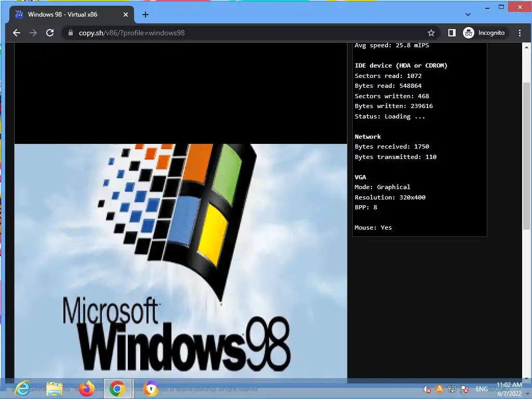The image size is (532, 399).
Task: Open the keyhole shield app on the taskbar
Action: (x=151, y=389)
